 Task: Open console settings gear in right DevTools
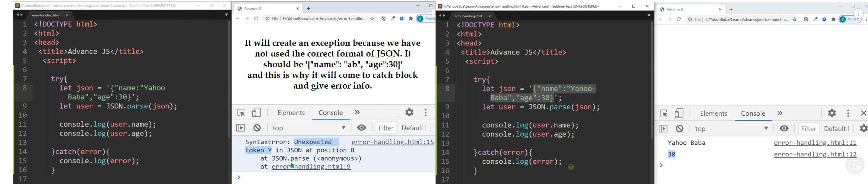tap(863, 129)
